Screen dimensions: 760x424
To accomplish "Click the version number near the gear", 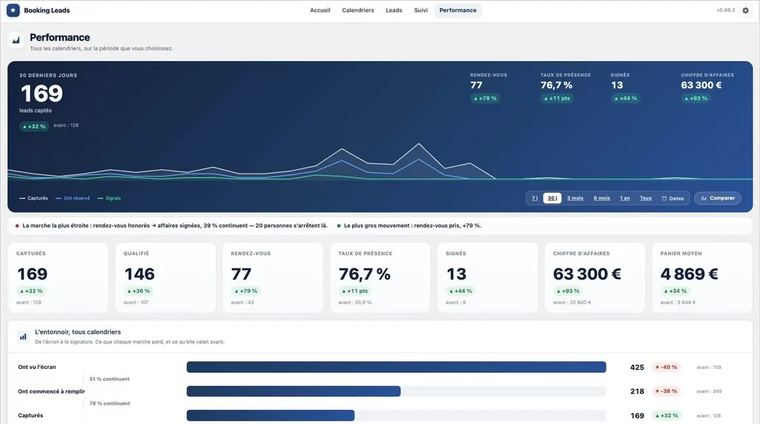I will click(x=726, y=10).
